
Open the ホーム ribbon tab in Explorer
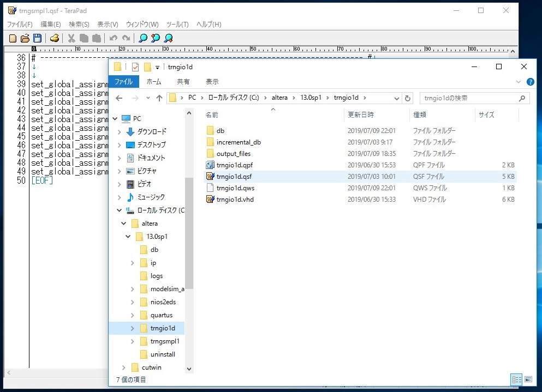pyautogui.click(x=154, y=82)
